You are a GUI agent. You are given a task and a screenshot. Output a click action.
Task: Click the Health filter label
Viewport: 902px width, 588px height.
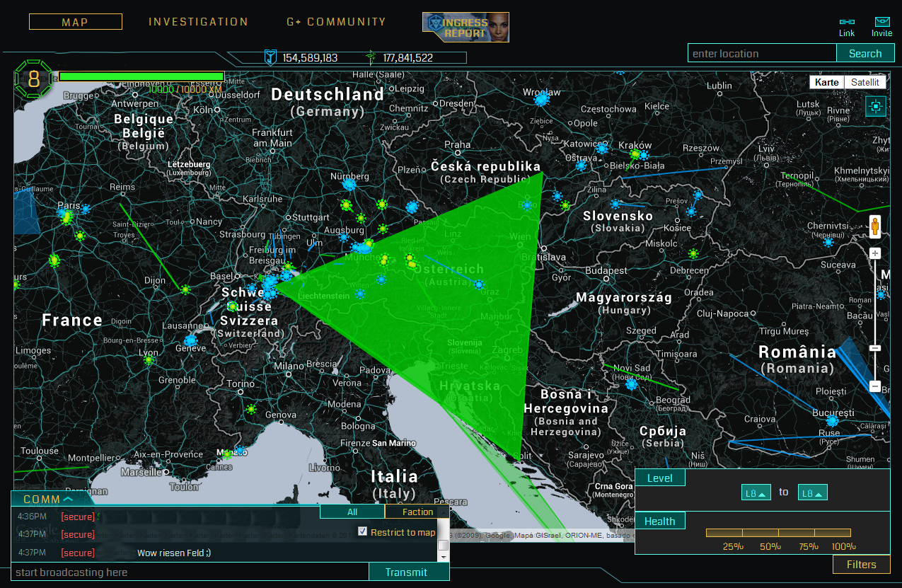pyautogui.click(x=660, y=521)
